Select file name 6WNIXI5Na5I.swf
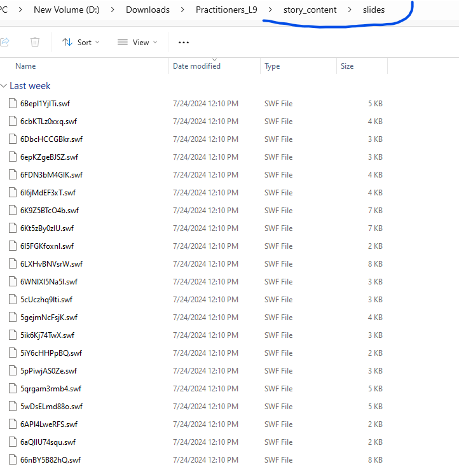 pos(49,282)
